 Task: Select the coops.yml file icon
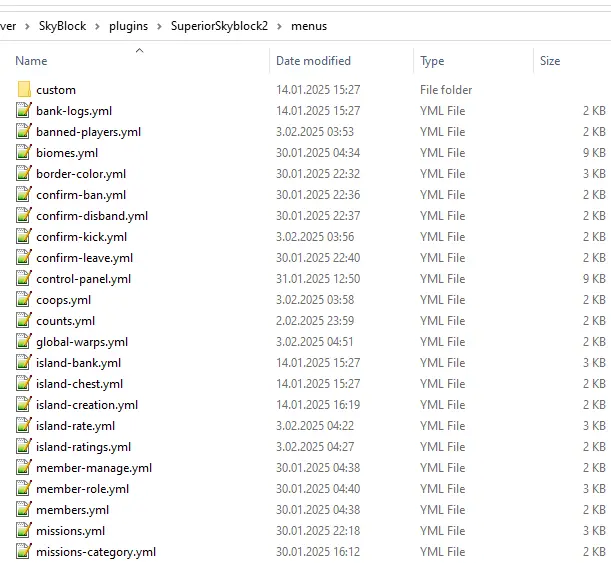coord(24,300)
